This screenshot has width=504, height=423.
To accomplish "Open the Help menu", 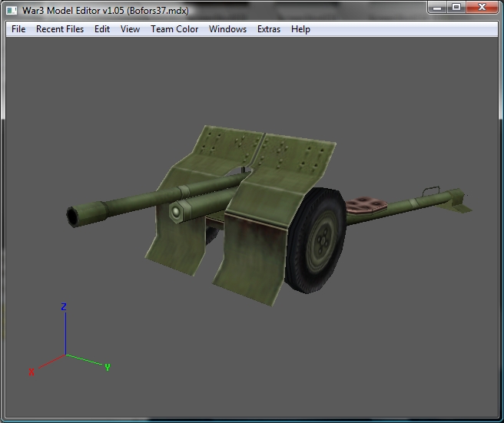I will point(300,29).
